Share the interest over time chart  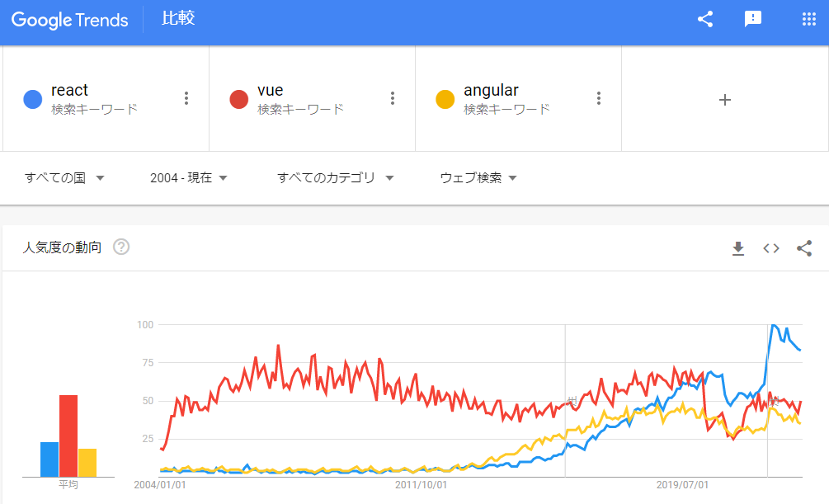(804, 248)
